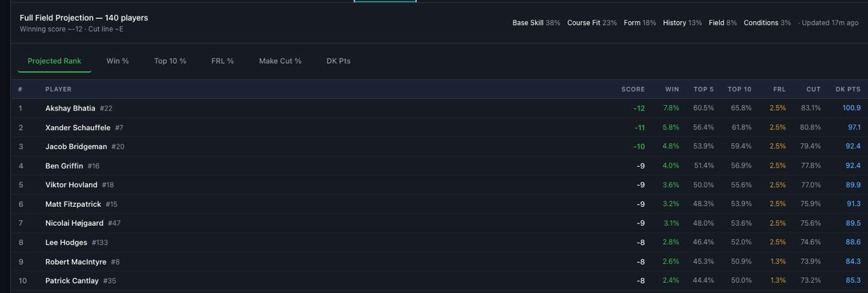The width and height of the screenshot is (868, 293).
Task: Select the FRL % tab
Action: 222,61
